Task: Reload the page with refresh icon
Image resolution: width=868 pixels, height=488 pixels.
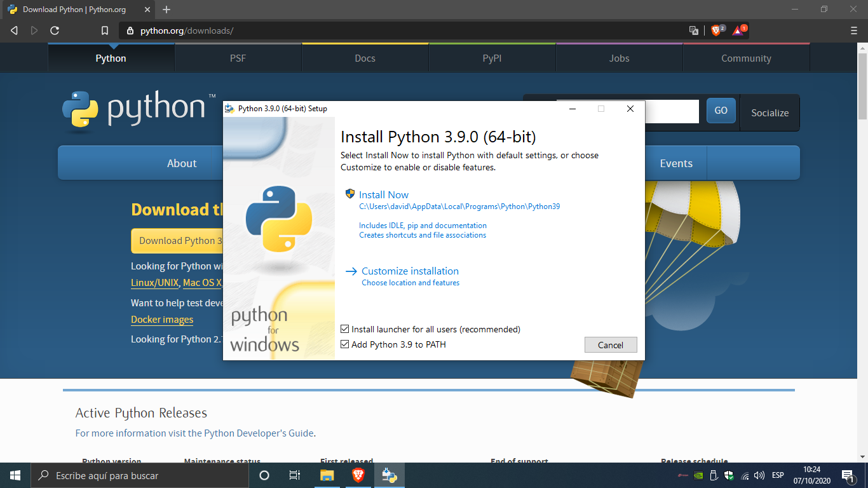Action: pos(55,30)
